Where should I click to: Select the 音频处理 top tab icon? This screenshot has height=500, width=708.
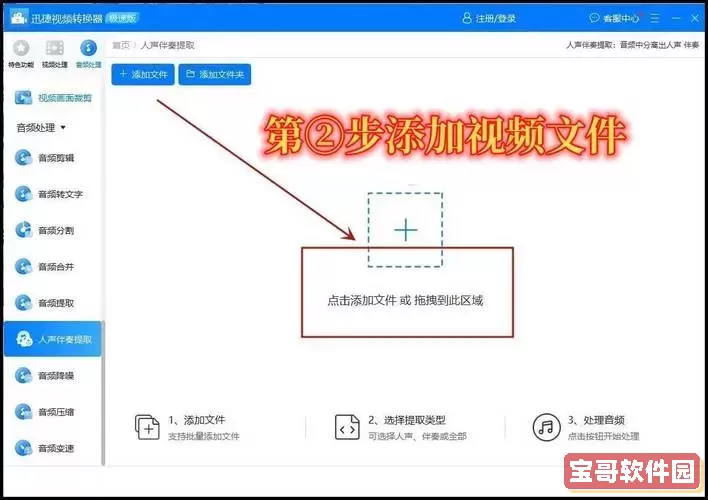(x=88, y=50)
